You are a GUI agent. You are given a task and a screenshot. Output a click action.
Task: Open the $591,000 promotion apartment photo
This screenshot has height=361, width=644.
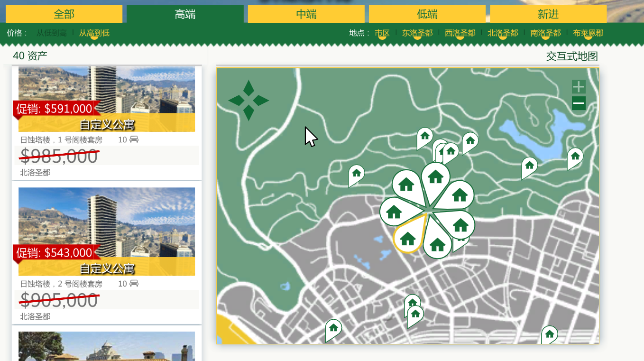[107, 99]
